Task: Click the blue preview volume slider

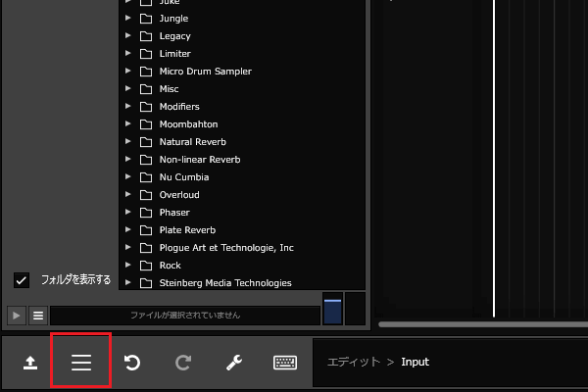Action: (x=332, y=311)
